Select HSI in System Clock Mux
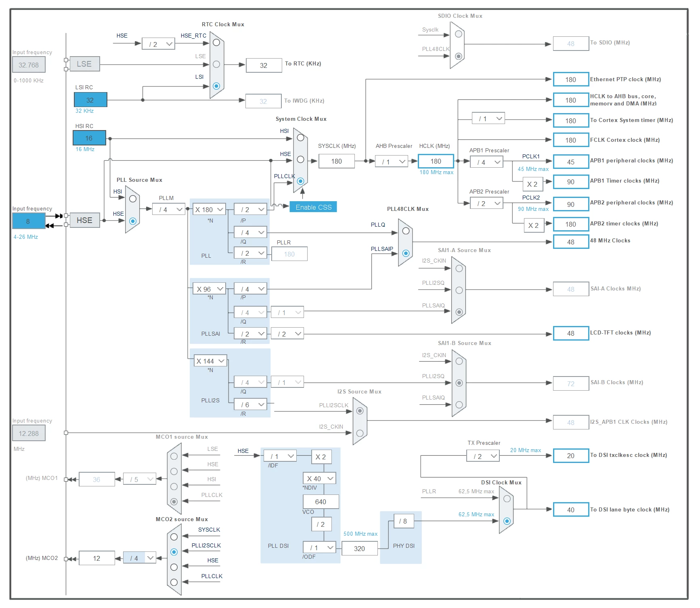 pos(300,138)
